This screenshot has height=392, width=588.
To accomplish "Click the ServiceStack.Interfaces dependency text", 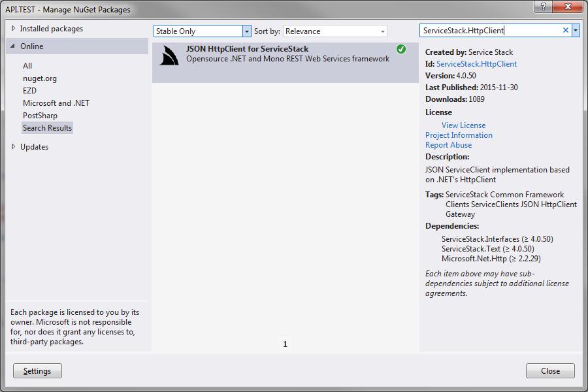I will pos(497,239).
